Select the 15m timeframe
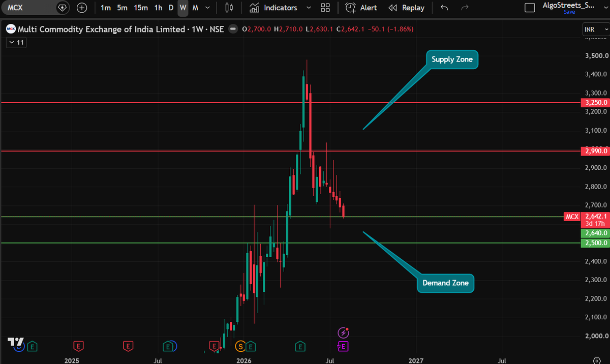 pos(141,8)
